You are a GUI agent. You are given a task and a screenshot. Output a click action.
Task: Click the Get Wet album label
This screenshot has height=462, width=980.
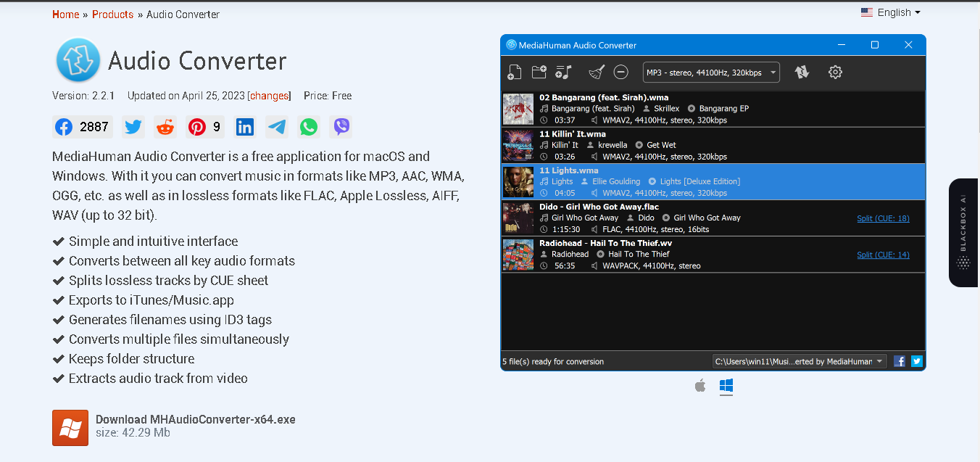click(x=661, y=145)
